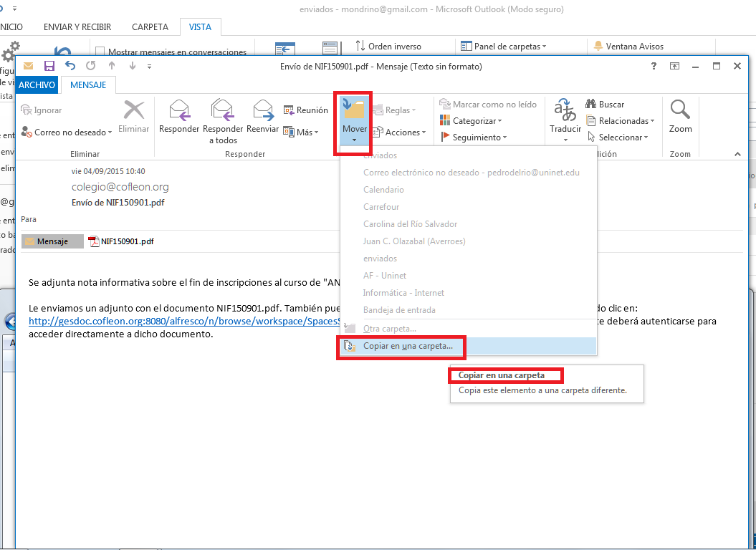756x550 pixels.
Task: Click the Reenviar forward icon
Action: tap(262, 111)
